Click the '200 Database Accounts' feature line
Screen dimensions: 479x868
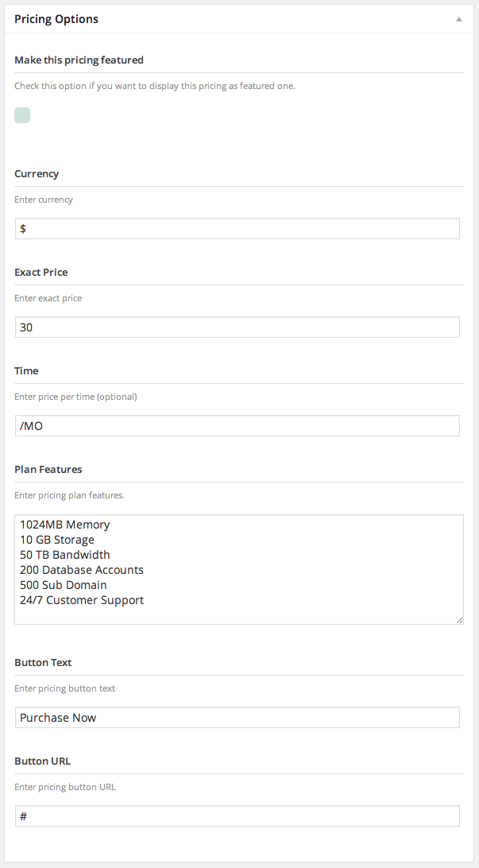pyautogui.click(x=82, y=570)
